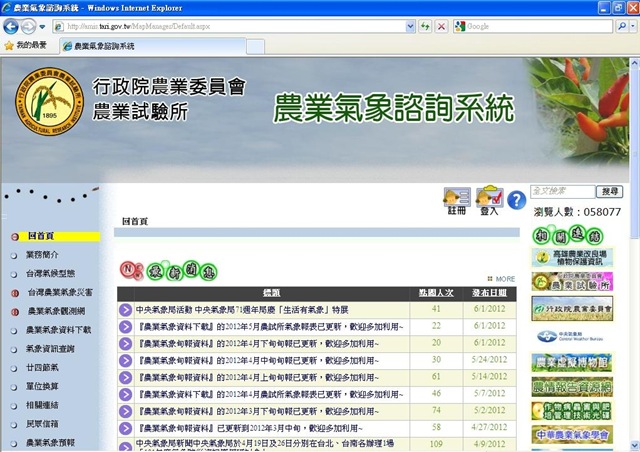Screen dimensions: 640x452
Task: Click the 登入 (login) icon
Action: [489, 200]
